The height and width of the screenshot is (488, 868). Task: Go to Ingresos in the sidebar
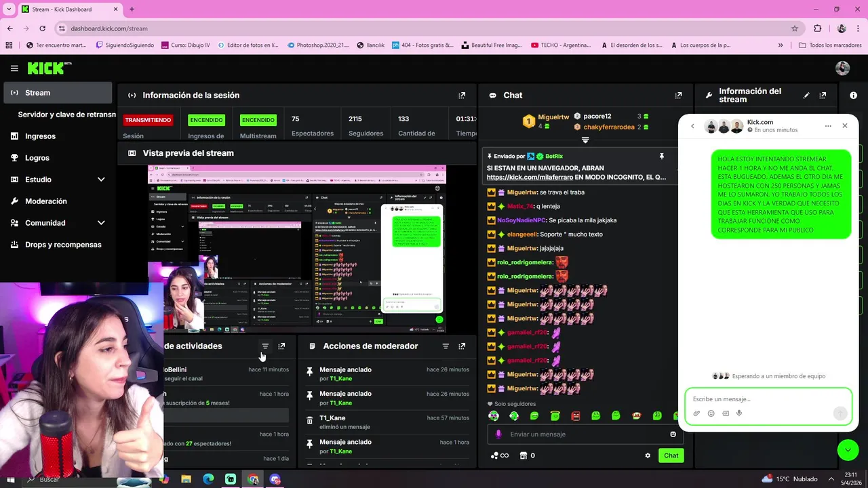pyautogui.click(x=40, y=136)
